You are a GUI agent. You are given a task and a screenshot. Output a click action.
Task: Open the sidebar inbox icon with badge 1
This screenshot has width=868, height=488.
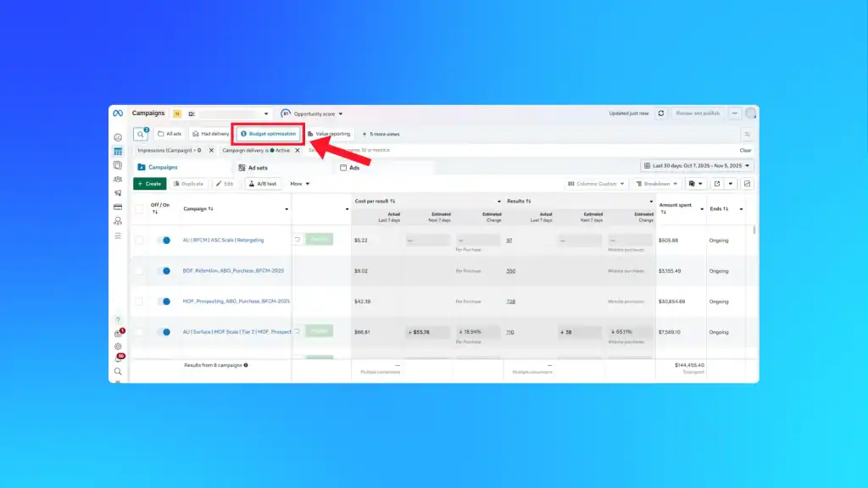(x=118, y=333)
